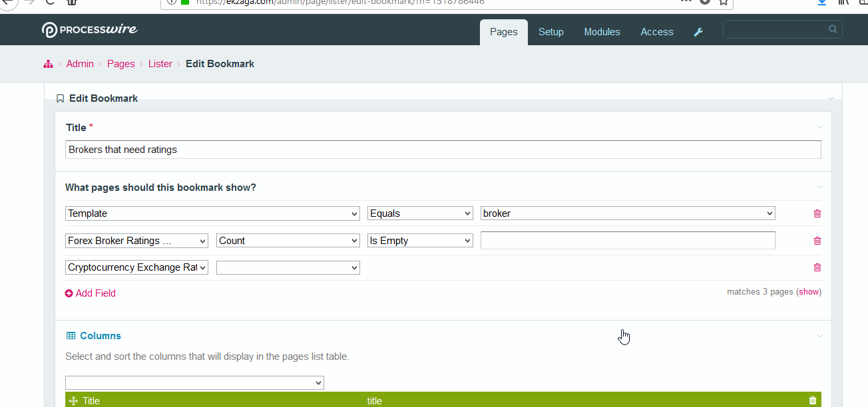Open the Access menu

[657, 32]
